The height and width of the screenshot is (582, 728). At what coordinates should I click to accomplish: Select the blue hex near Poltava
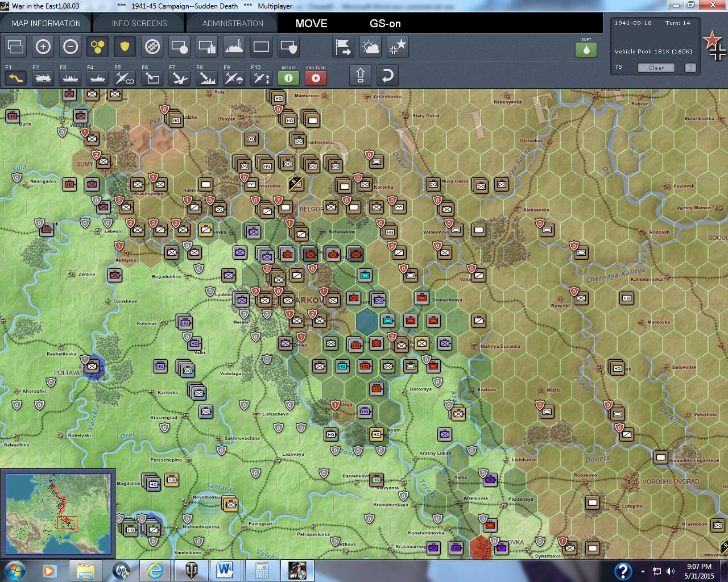click(93, 367)
